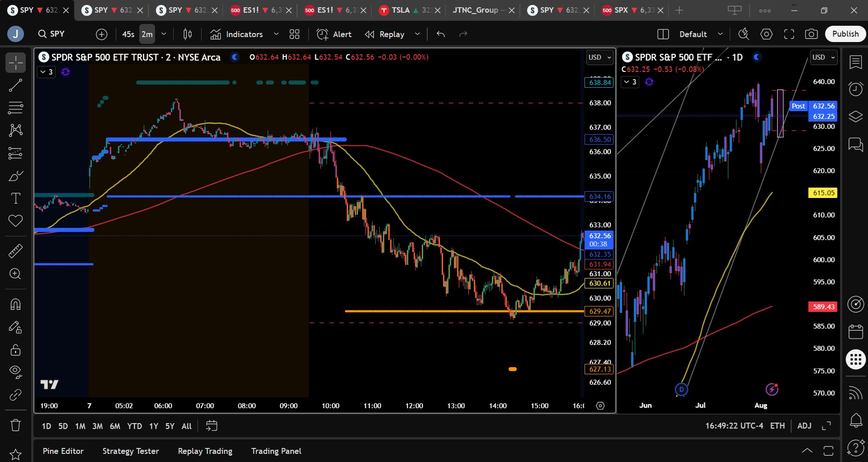Open the indicator templates grid
The image size is (868, 462).
[x=295, y=34]
